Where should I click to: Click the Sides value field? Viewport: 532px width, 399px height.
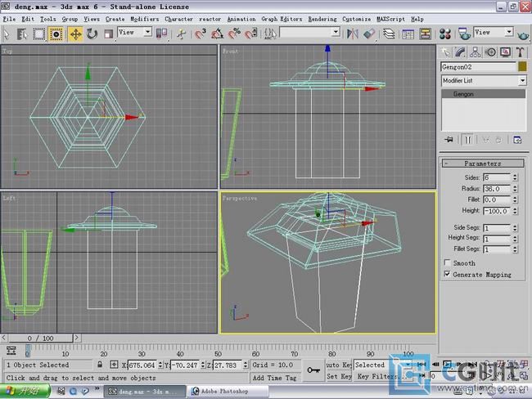[x=497, y=177]
